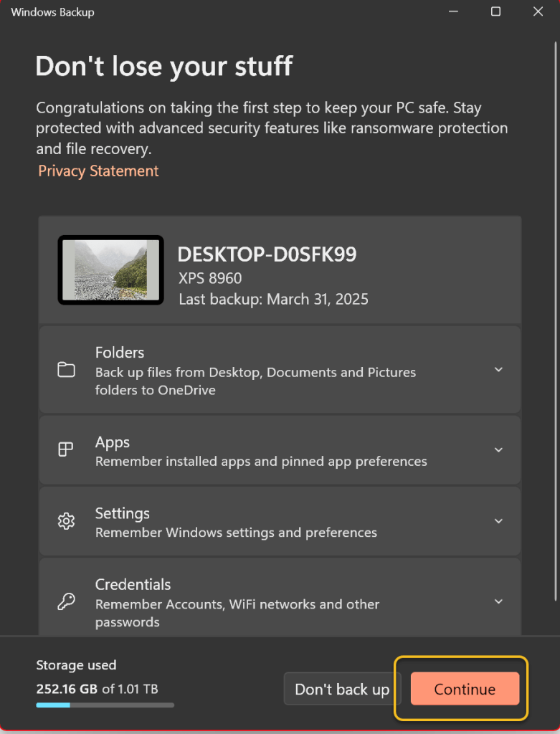This screenshot has width=560, height=734.
Task: Expand the Settings section chevron
Action: [498, 522]
